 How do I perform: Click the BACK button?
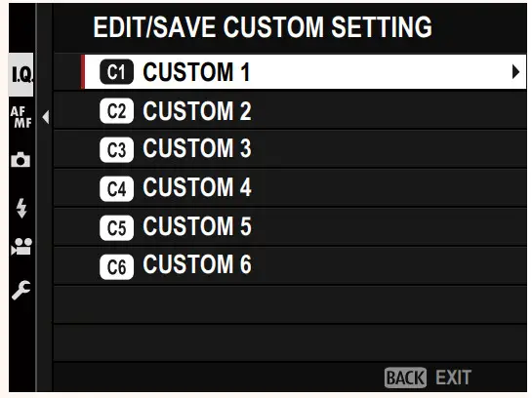point(405,378)
